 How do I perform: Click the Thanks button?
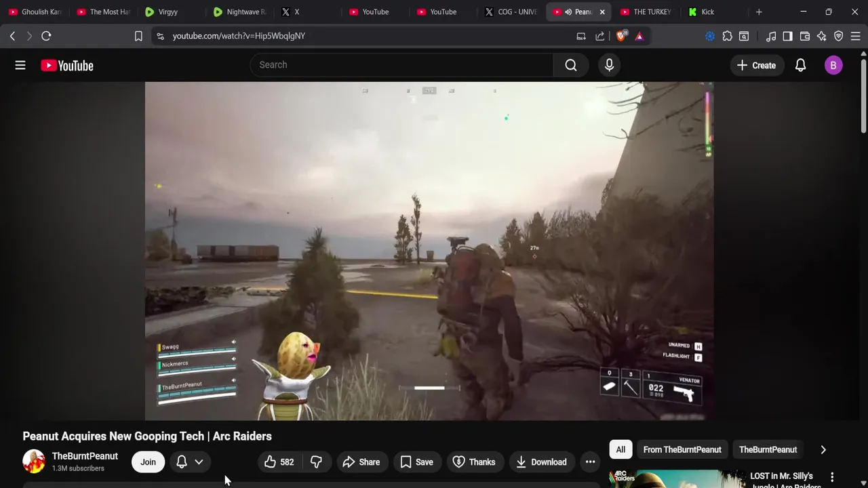click(474, 462)
